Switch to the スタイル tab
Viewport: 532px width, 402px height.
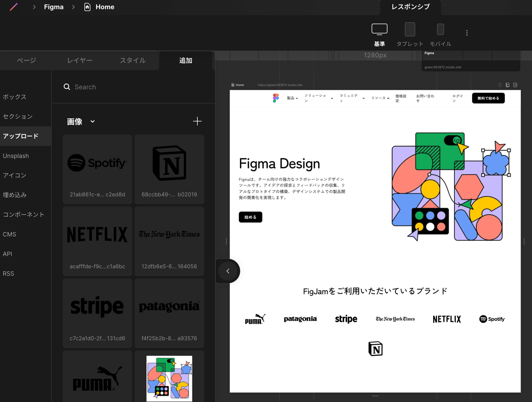(x=133, y=60)
